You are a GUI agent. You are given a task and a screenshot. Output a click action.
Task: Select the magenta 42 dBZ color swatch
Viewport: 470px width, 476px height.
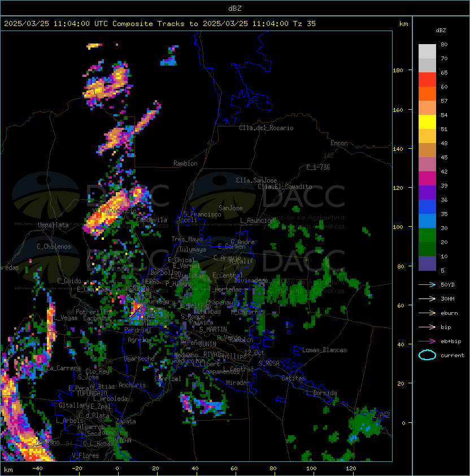pyautogui.click(x=427, y=178)
